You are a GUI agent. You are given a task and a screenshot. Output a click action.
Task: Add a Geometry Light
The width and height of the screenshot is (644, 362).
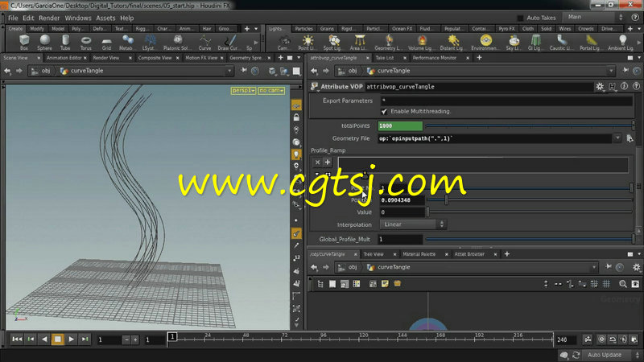click(388, 42)
